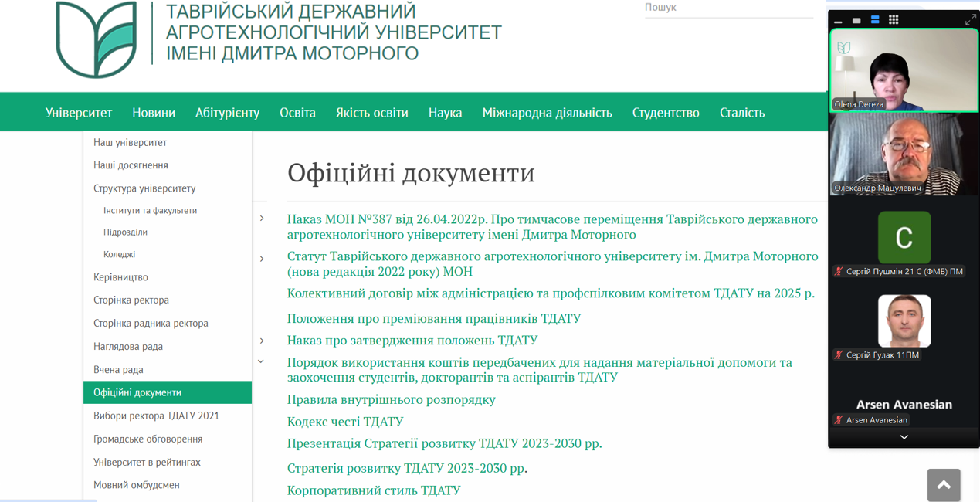
Task: Select Олександр Мацулевич video tile
Action: tap(904, 154)
